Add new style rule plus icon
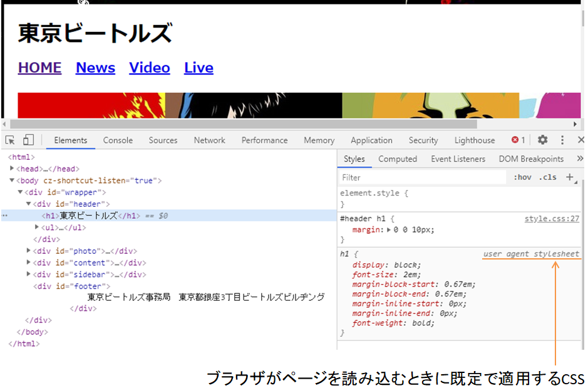Screen dimensions: 588x388 (570, 177)
